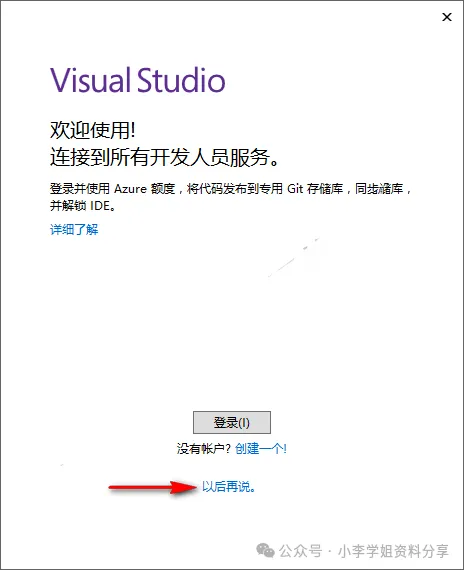
Task: Click the word Visual in the logo
Action: tap(90, 80)
